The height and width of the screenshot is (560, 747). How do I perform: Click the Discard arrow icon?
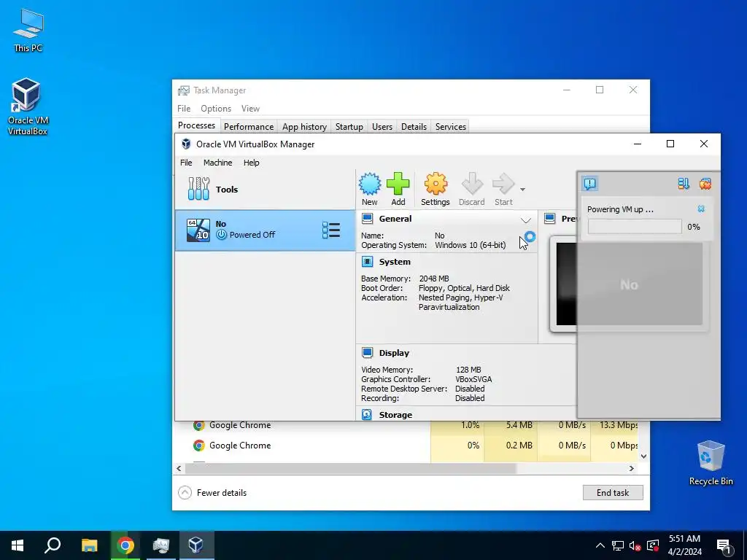click(472, 184)
